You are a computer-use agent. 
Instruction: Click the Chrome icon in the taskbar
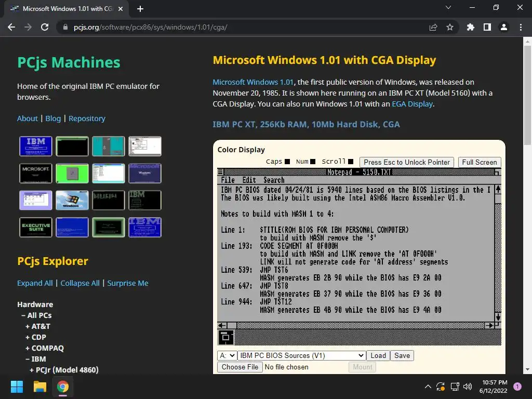click(x=63, y=387)
